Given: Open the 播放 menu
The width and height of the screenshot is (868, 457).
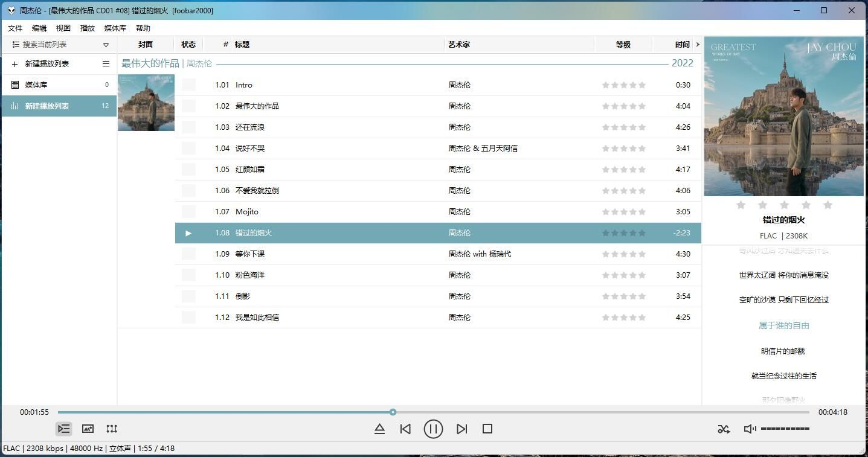Looking at the screenshot, I should click(88, 28).
